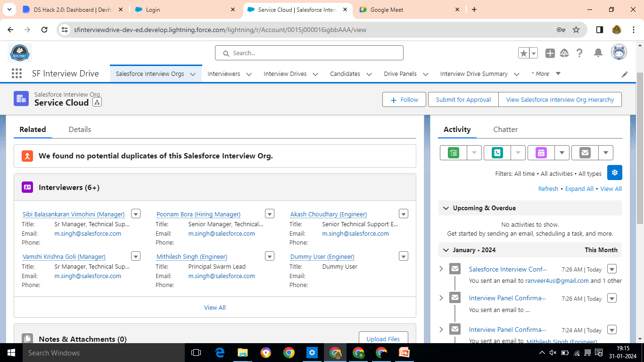The height and width of the screenshot is (362, 644).
Task: Click the Log a Call phone icon
Action: click(497, 153)
